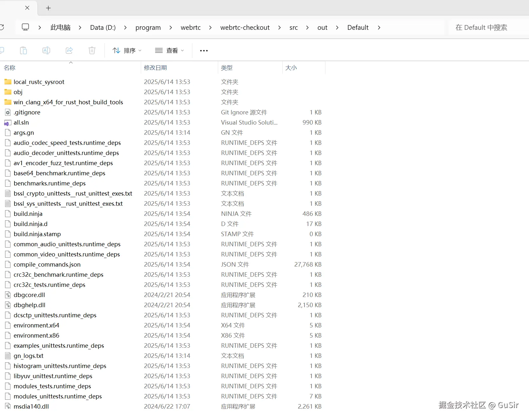The image size is (529, 420).
Task: Select crc32c_tests.runtime_deps file name
Action: pos(49,285)
